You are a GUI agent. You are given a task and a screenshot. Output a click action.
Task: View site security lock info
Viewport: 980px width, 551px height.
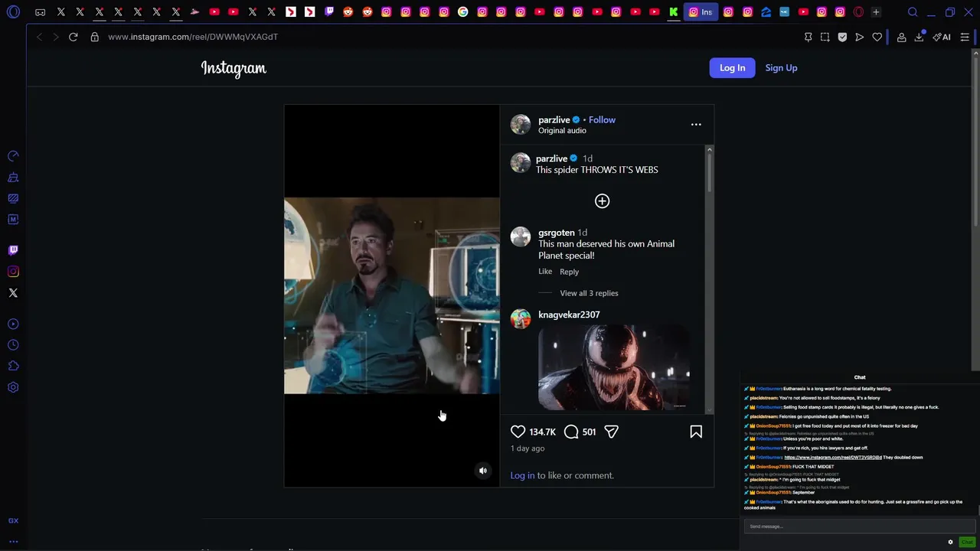coord(95,37)
